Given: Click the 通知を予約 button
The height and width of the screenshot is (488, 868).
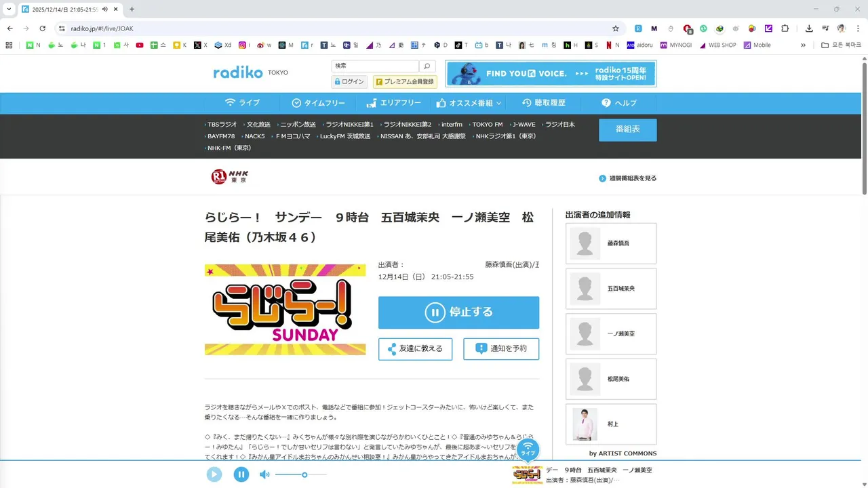Looking at the screenshot, I should click(x=501, y=349).
